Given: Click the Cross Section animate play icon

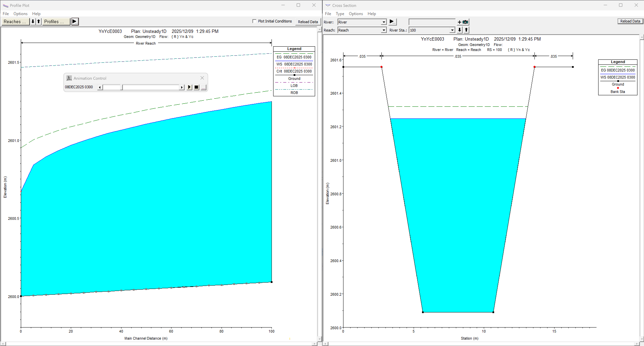Looking at the screenshot, I should click(x=392, y=22).
